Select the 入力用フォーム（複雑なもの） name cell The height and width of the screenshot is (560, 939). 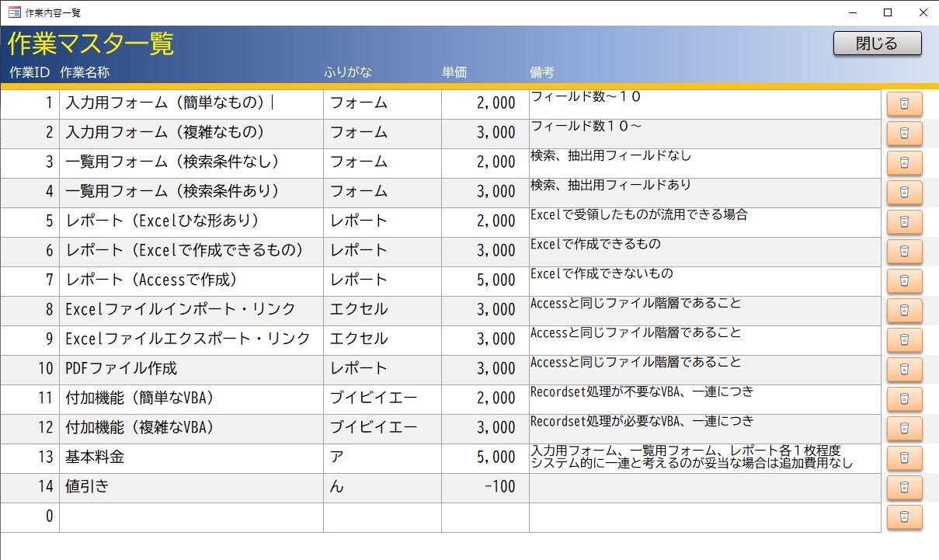191,134
